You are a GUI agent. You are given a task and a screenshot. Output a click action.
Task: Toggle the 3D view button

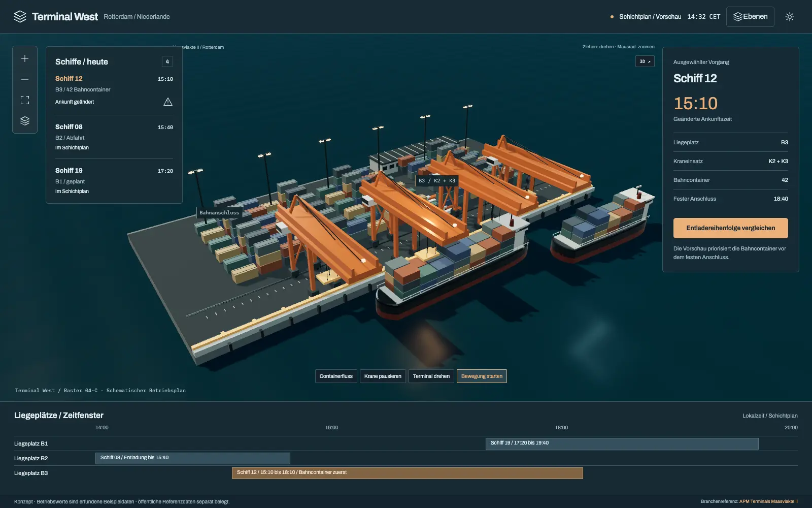[x=645, y=61]
